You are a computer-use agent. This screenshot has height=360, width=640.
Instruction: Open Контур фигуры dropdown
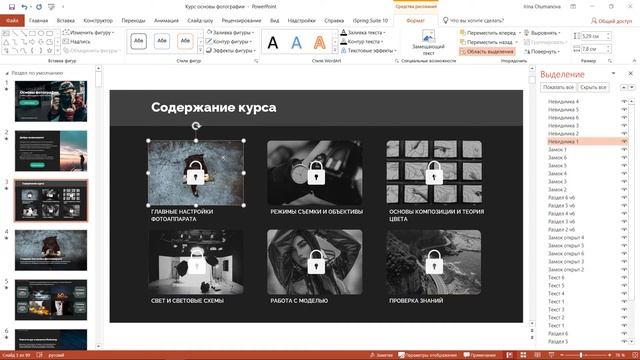point(229,41)
